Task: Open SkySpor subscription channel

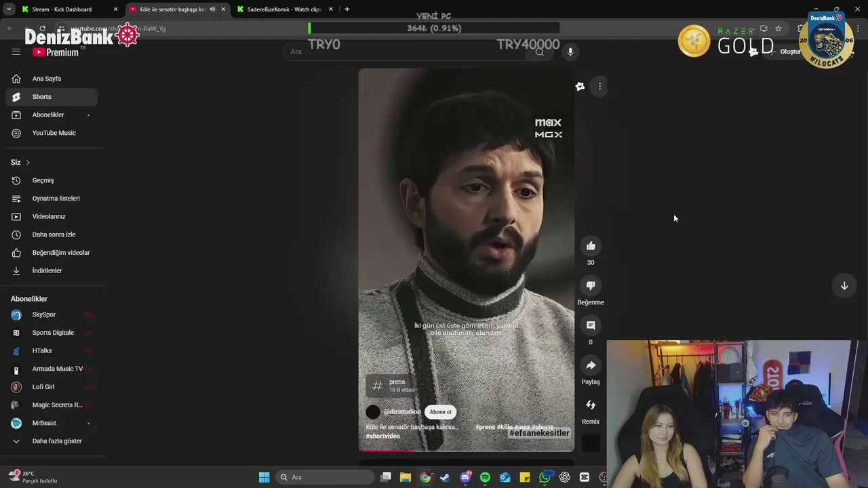Action: coord(52,314)
